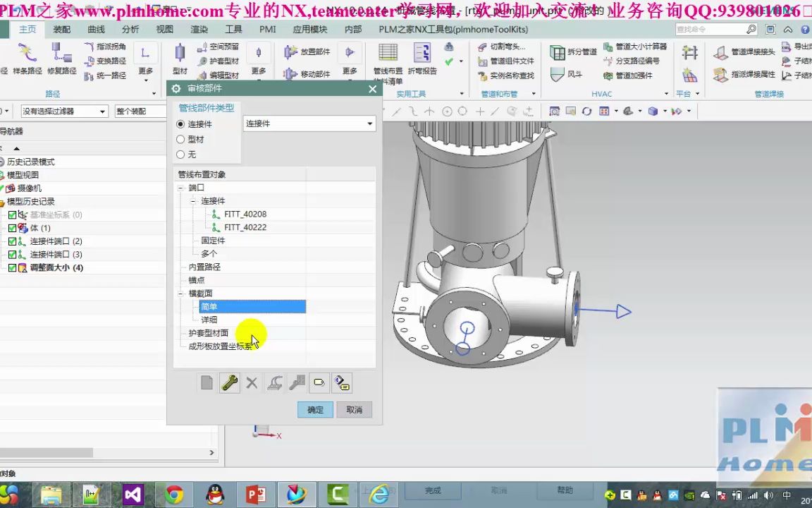Open the 没有选择过滤器 dropdown

63,111
